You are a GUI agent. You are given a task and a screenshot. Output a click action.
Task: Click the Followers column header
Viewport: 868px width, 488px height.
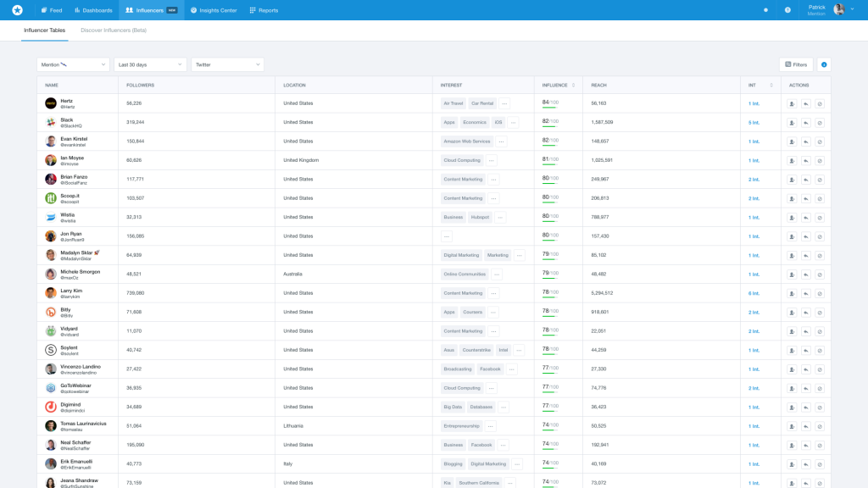pos(140,86)
